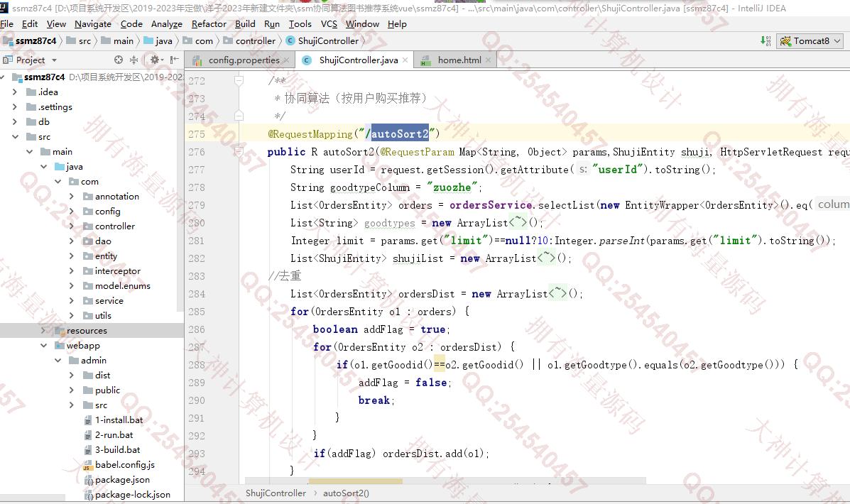Select the config package in tree
The height and width of the screenshot is (504, 850).
(108, 212)
